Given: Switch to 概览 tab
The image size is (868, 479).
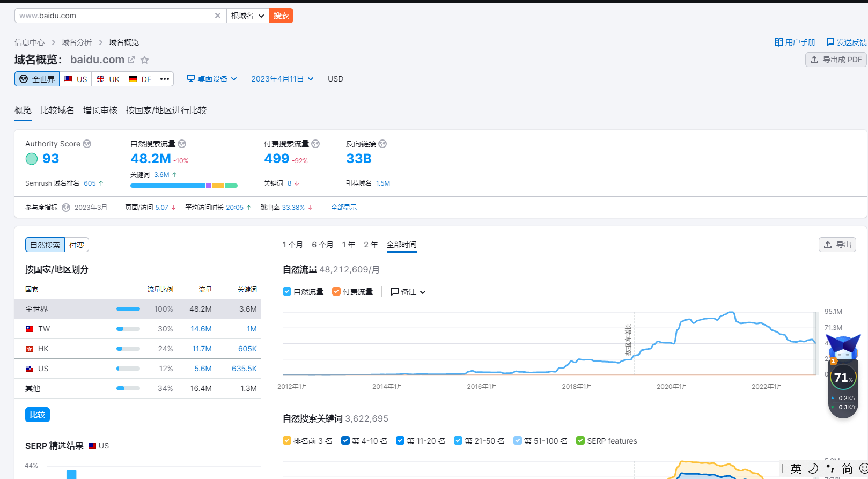Looking at the screenshot, I should tap(23, 110).
